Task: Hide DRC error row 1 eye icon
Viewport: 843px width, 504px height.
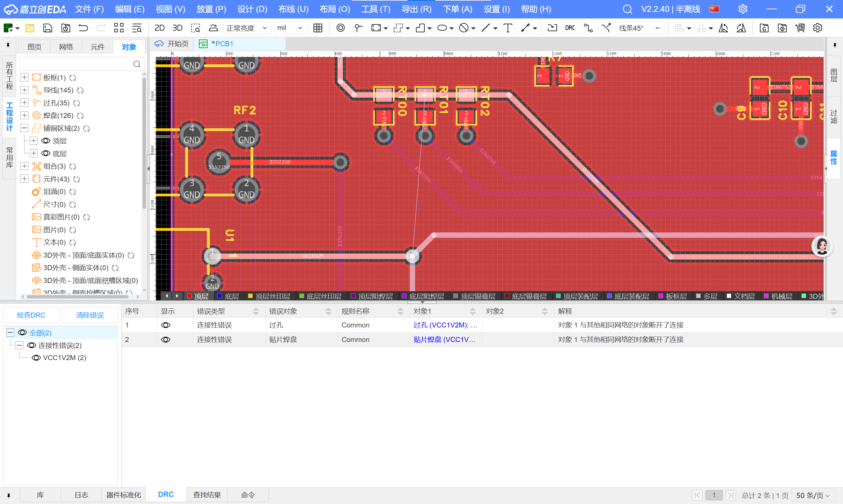Action: coord(166,325)
